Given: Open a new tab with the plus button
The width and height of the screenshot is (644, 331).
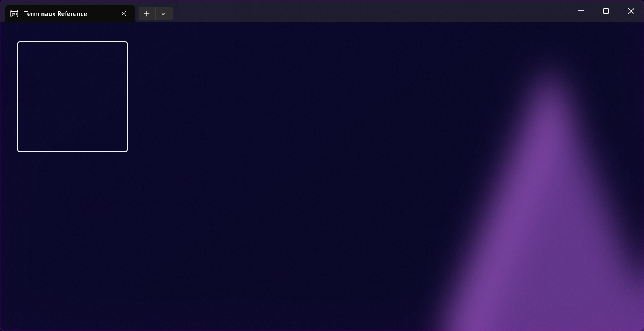Looking at the screenshot, I should point(147,13).
